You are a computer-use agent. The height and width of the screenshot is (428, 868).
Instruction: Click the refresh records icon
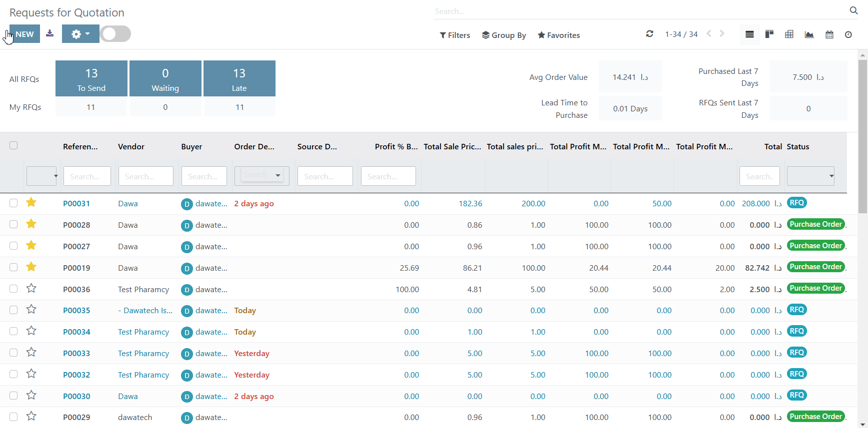pos(649,34)
